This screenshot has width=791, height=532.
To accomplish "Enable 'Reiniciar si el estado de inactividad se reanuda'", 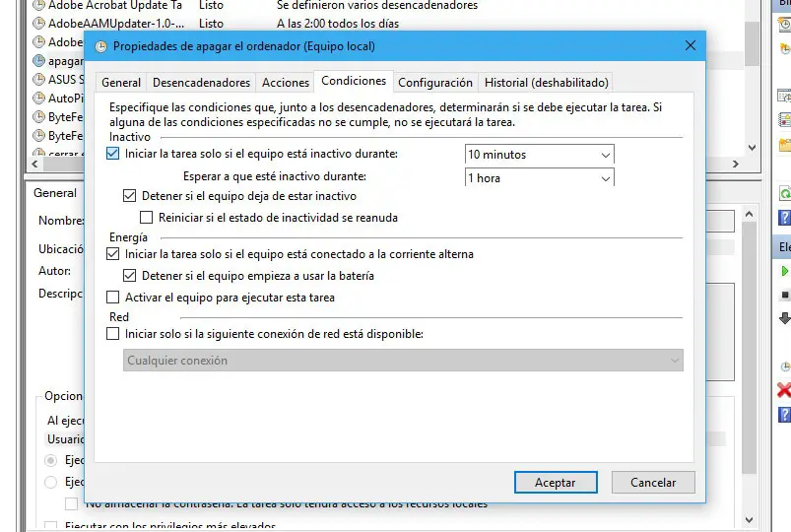I will (x=147, y=218).
